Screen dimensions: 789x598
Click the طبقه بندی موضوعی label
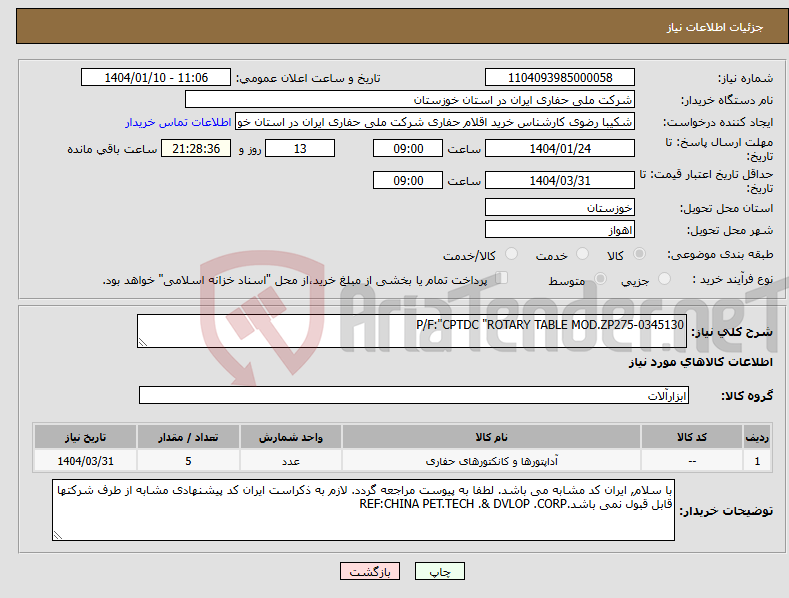pos(720,254)
